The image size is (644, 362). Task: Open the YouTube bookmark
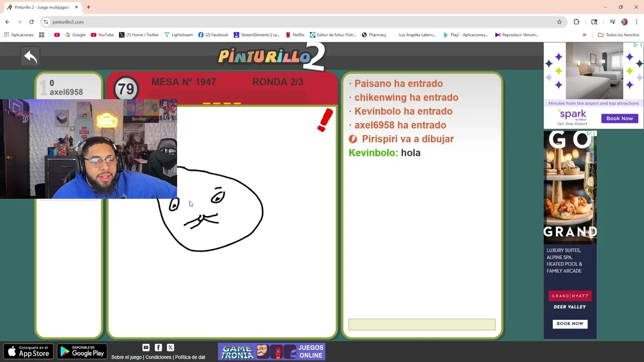point(102,35)
